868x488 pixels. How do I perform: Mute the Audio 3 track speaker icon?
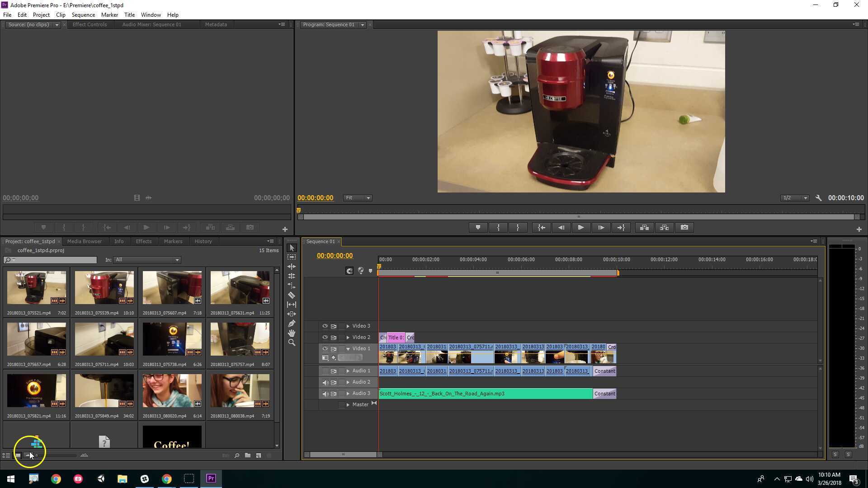tap(325, 393)
